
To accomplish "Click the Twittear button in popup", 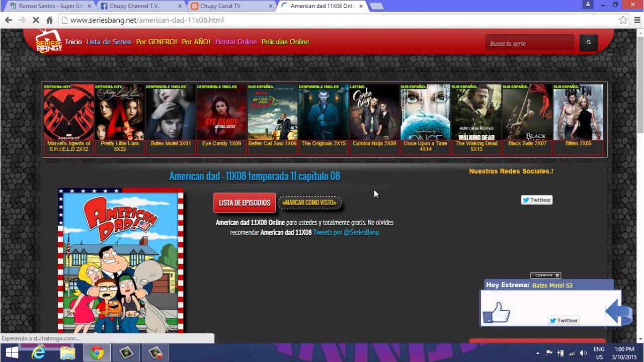I will pyautogui.click(x=563, y=320).
